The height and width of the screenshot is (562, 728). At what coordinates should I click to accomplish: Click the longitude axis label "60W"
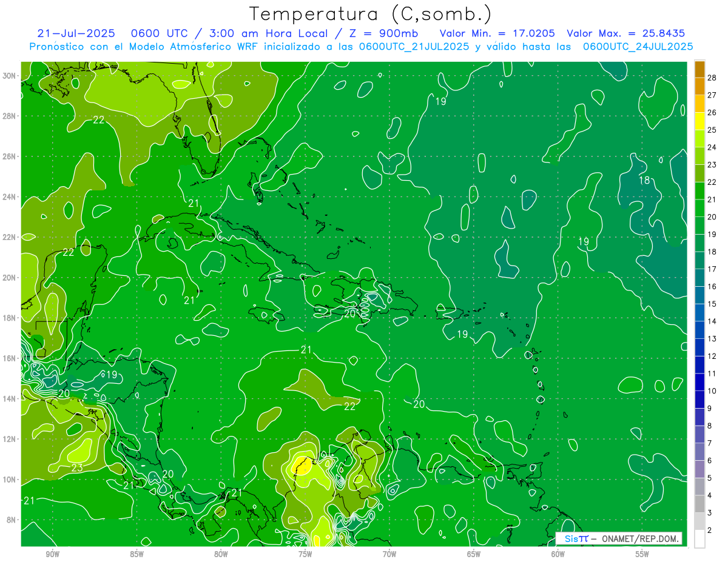click(558, 554)
